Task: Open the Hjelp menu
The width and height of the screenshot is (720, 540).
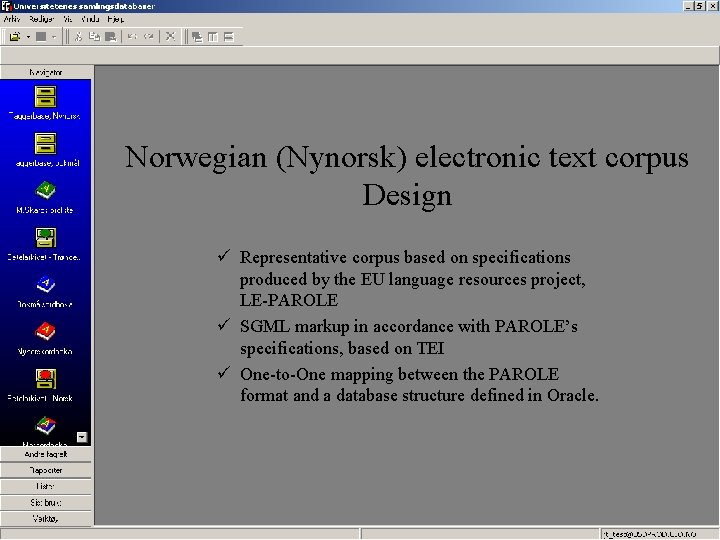Action: tap(115, 19)
